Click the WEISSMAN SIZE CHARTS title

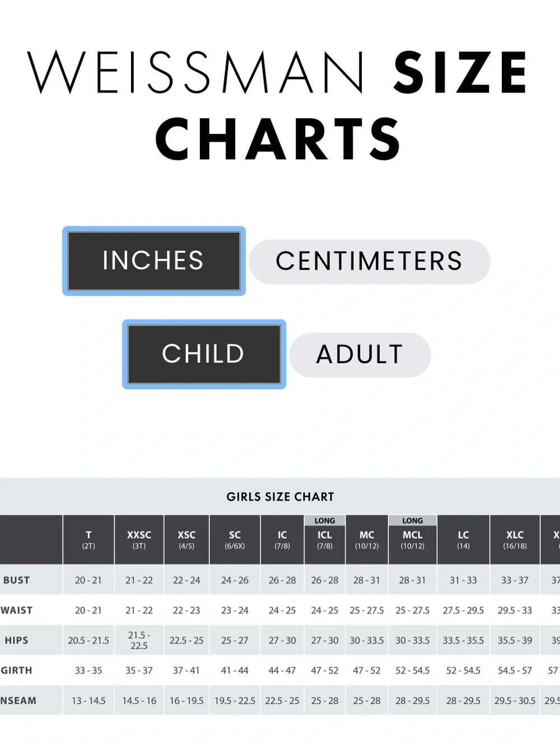coord(278,105)
